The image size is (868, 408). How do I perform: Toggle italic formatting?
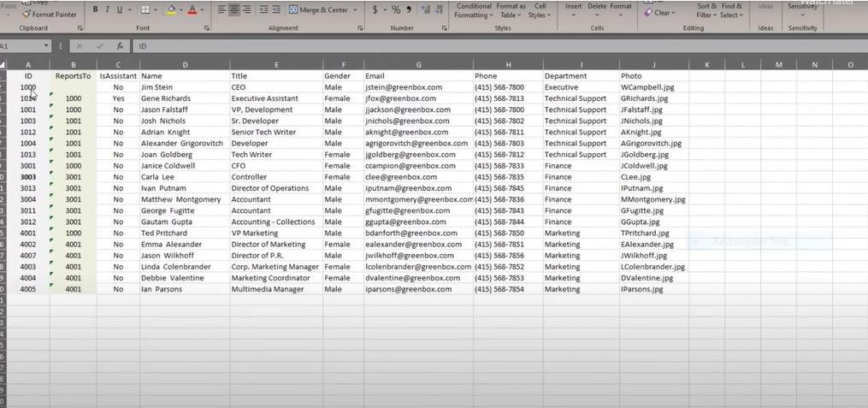click(x=108, y=10)
